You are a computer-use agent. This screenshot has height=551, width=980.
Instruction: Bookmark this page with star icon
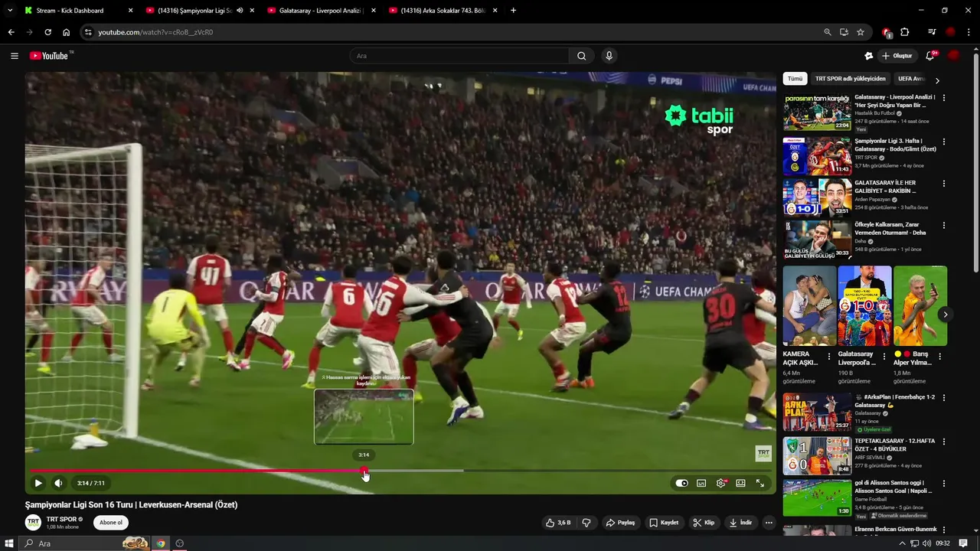tap(861, 32)
